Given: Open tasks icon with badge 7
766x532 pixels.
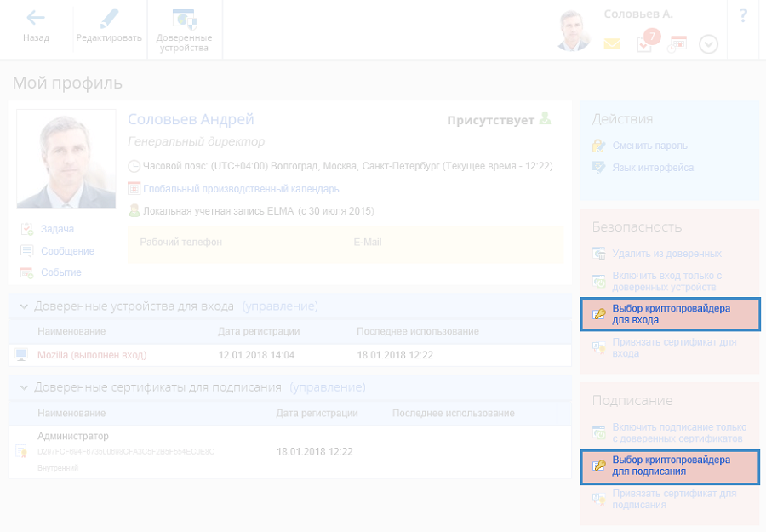Looking at the screenshot, I should tap(646, 43).
